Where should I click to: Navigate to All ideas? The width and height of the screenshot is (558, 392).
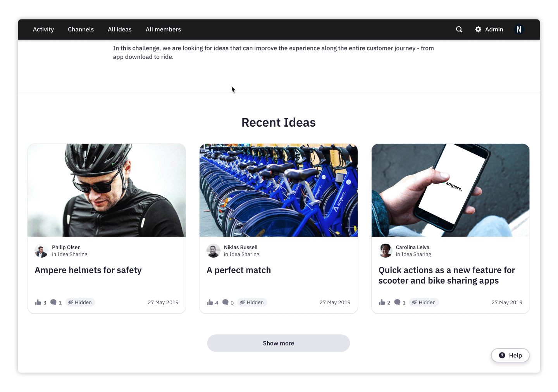pyautogui.click(x=120, y=29)
